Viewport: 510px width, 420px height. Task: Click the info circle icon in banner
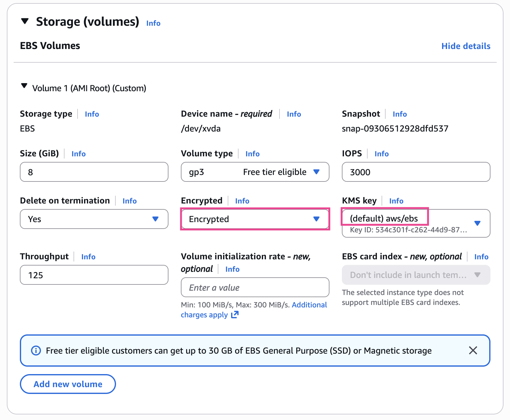coord(36,351)
